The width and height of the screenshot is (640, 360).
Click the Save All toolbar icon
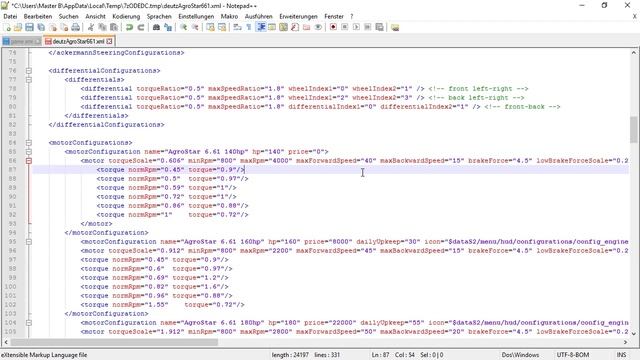(x=41, y=27)
